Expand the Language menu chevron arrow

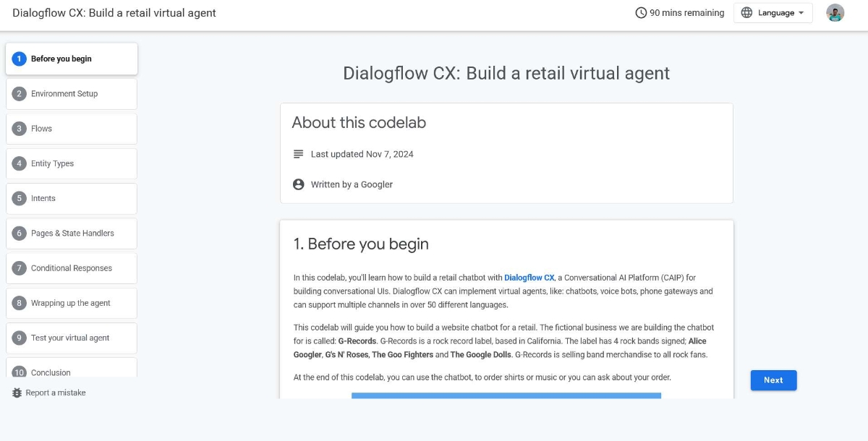pos(799,12)
